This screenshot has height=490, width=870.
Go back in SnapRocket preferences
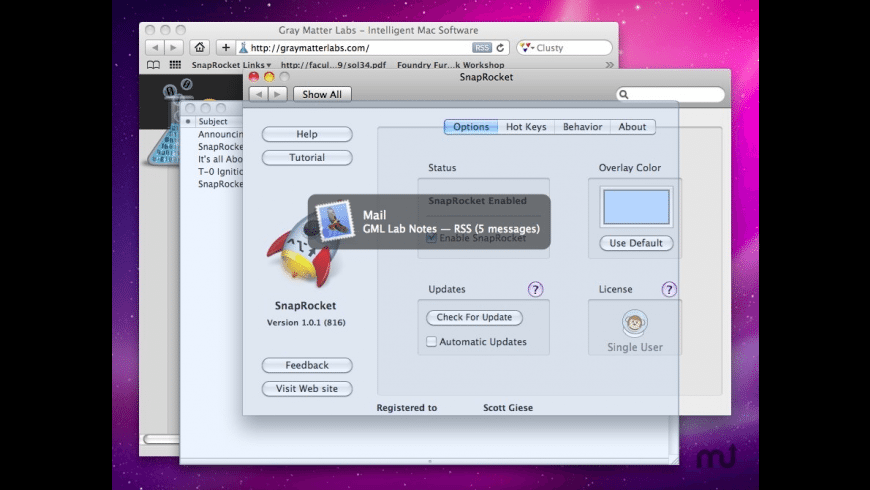click(259, 94)
